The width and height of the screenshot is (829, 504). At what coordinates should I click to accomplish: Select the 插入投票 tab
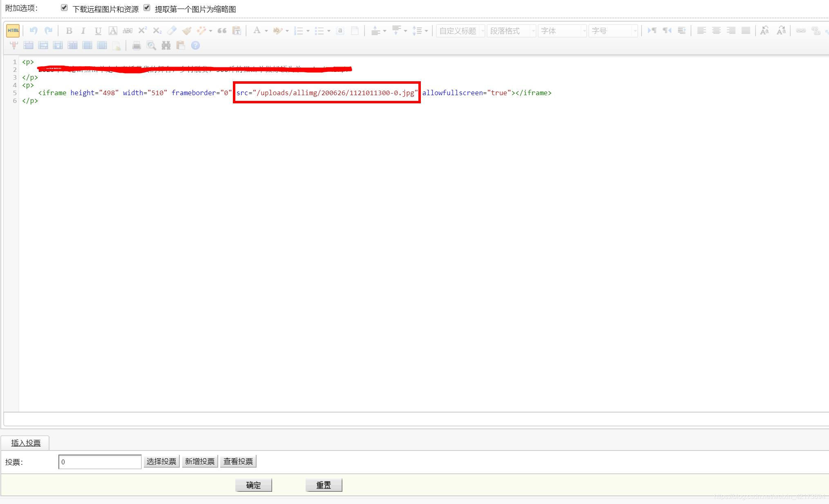click(26, 443)
